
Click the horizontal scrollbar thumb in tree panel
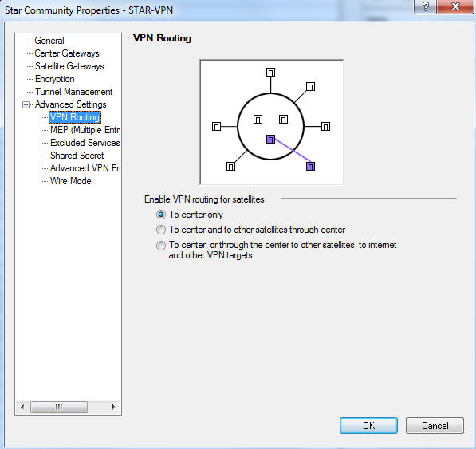[59, 407]
